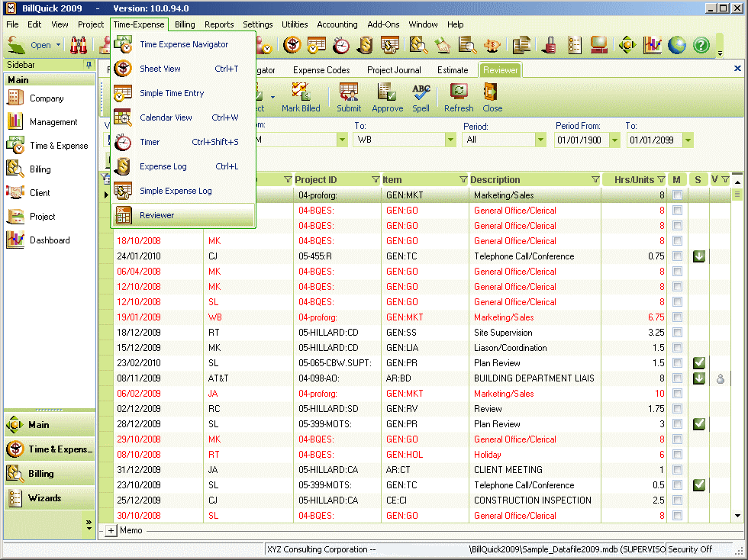Open the To date dropdown 01/01/2099
748x560 pixels.
click(688, 140)
